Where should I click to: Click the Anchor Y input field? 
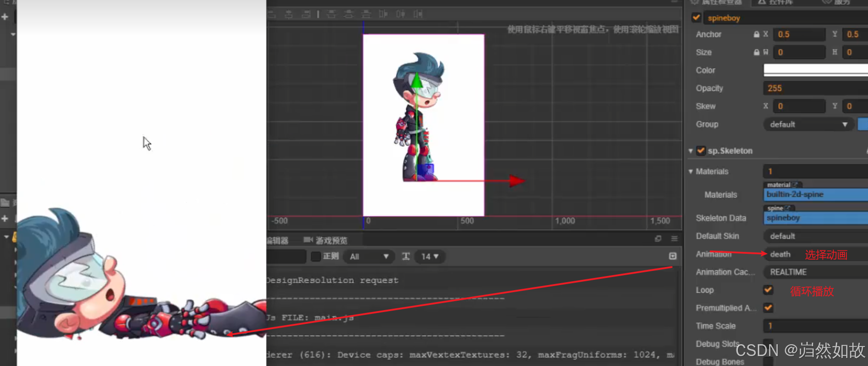point(855,34)
